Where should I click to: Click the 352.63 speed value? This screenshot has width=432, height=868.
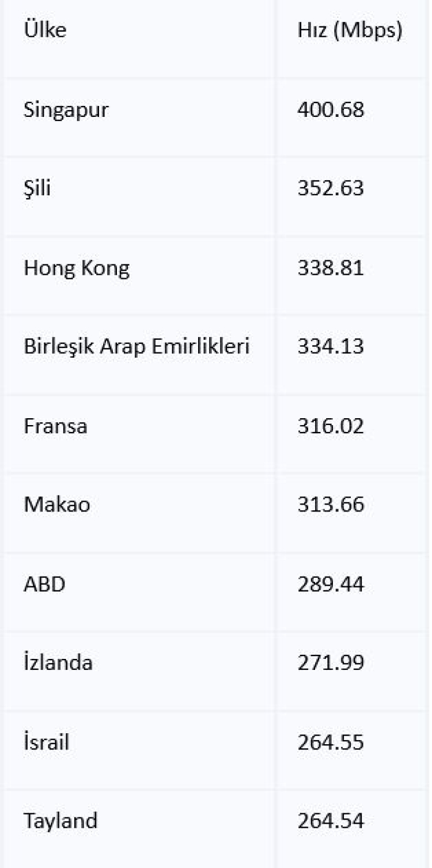(x=331, y=188)
